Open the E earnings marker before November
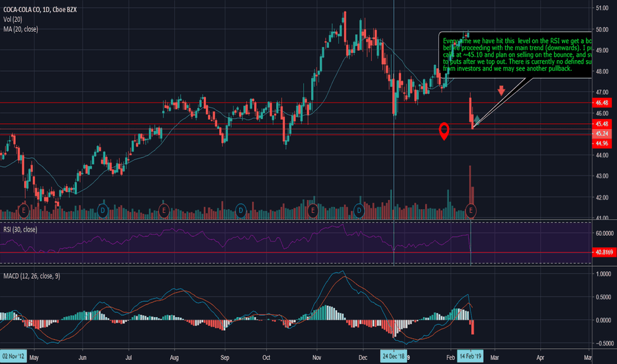Image resolution: width=617 pixels, height=364 pixels. click(313, 210)
